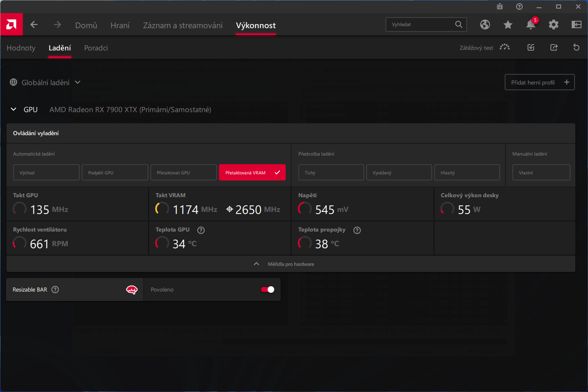This screenshot has height=392, width=588.
Task: Open Záznam a streamování tab
Action: 183,25
